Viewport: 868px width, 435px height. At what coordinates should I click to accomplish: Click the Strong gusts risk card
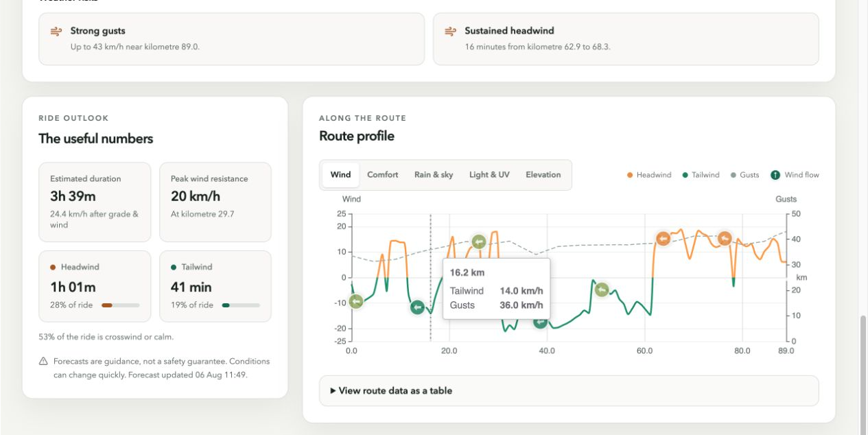pos(231,39)
